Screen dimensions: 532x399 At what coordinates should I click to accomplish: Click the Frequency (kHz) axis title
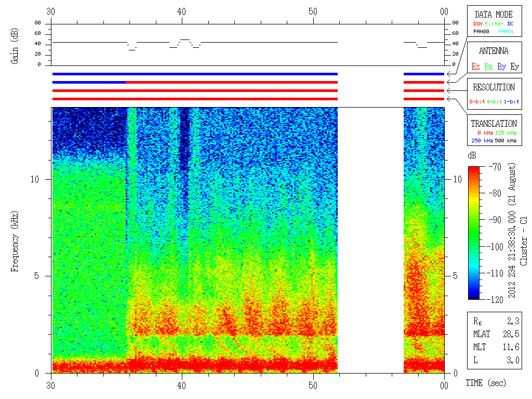15,242
